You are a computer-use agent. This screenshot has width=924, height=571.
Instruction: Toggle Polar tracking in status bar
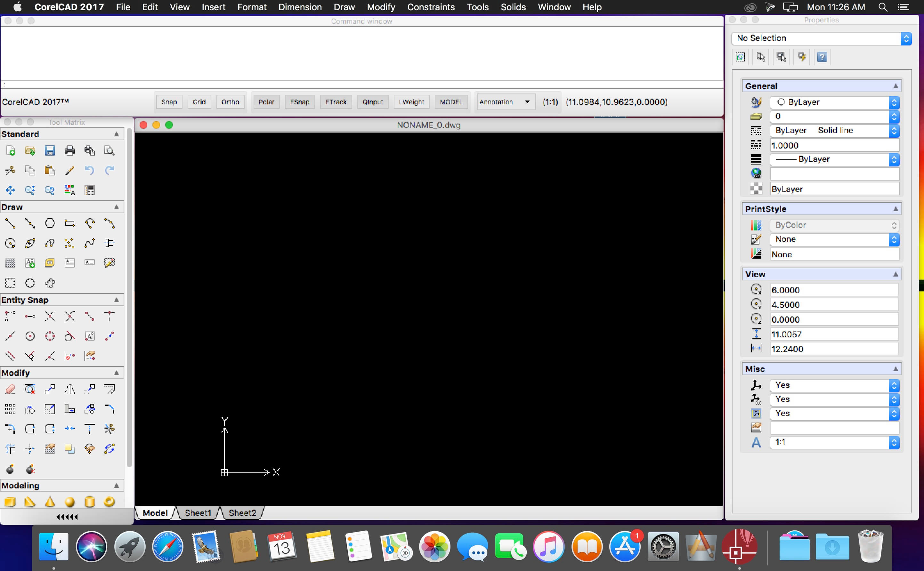click(266, 102)
